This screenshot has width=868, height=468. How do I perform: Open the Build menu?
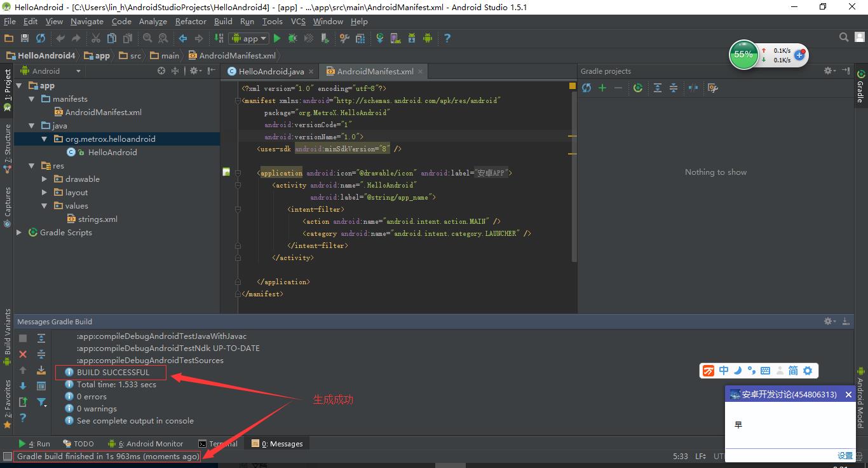point(223,21)
